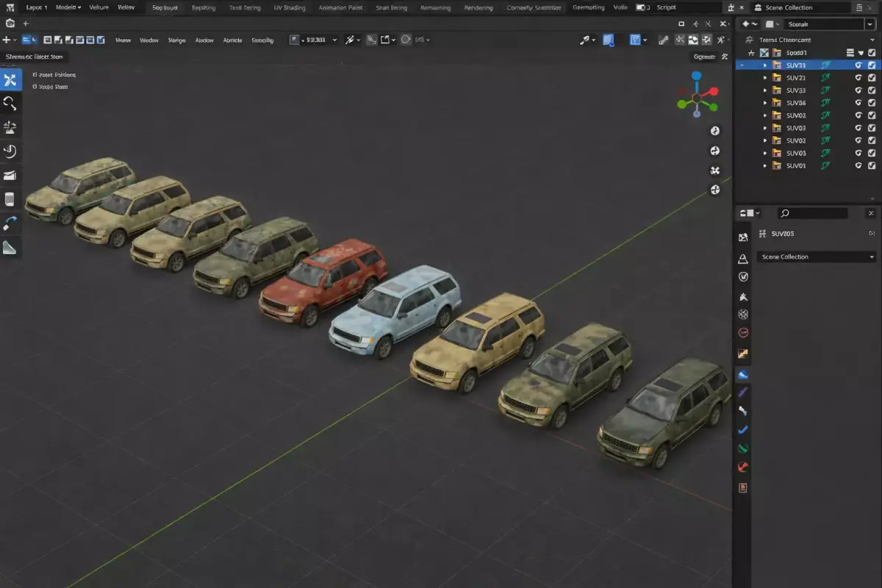This screenshot has height=588, width=882.
Task: Toggle visibility icon on the SUV01 row
Action: (x=858, y=165)
